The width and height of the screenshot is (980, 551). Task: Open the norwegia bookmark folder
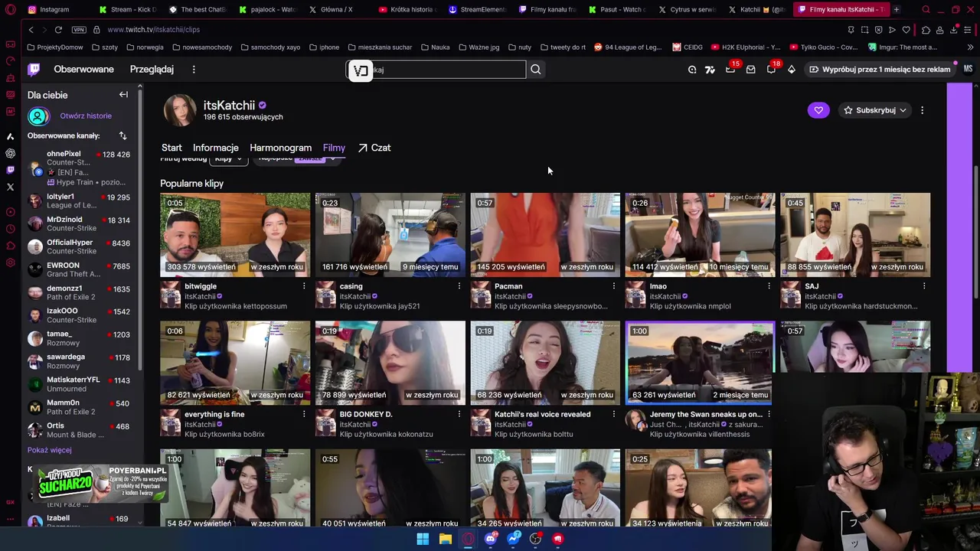144,47
